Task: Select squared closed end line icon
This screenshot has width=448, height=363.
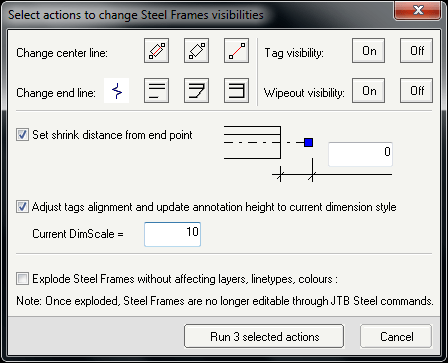Action: pos(237,91)
